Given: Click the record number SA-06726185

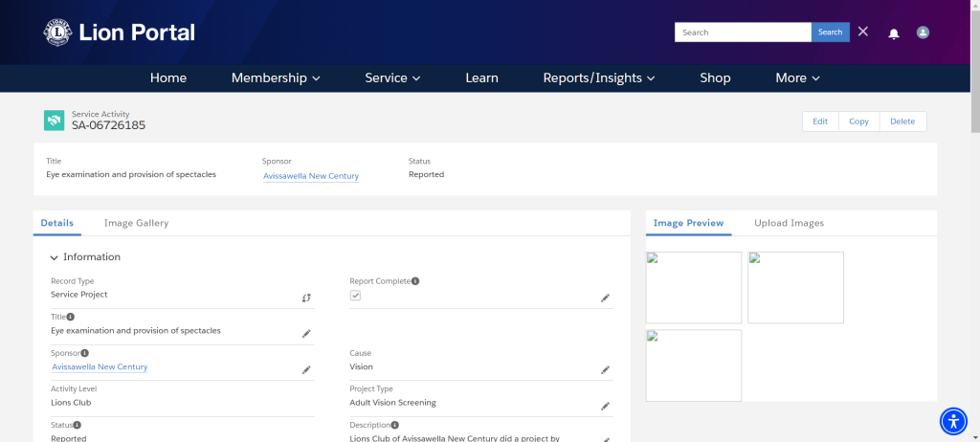Looking at the screenshot, I should click(x=109, y=125).
